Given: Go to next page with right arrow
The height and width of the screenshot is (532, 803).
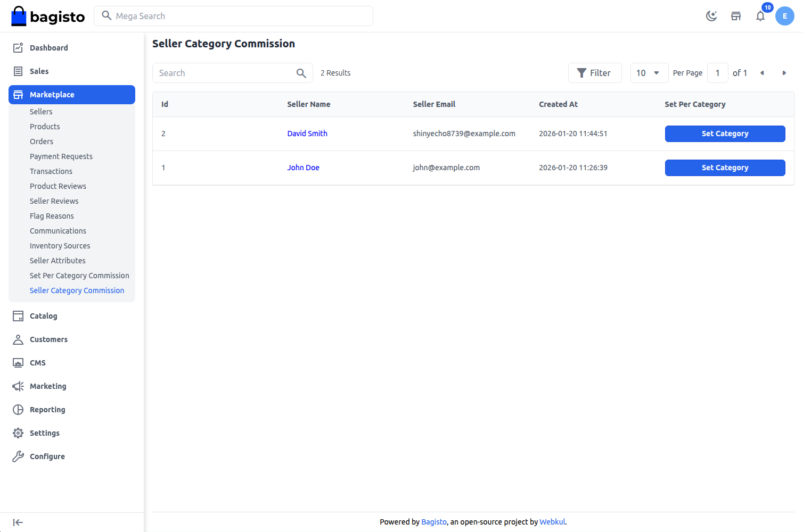Looking at the screenshot, I should pyautogui.click(x=784, y=73).
